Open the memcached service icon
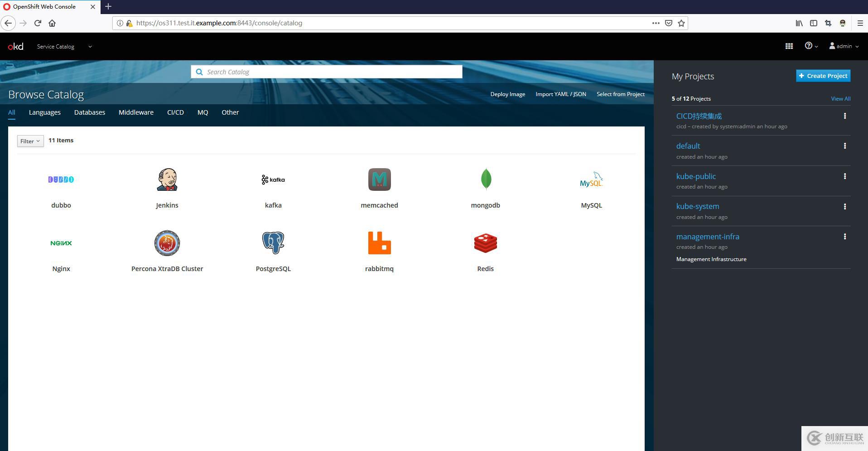Image resolution: width=868 pixels, height=451 pixels. (x=379, y=179)
